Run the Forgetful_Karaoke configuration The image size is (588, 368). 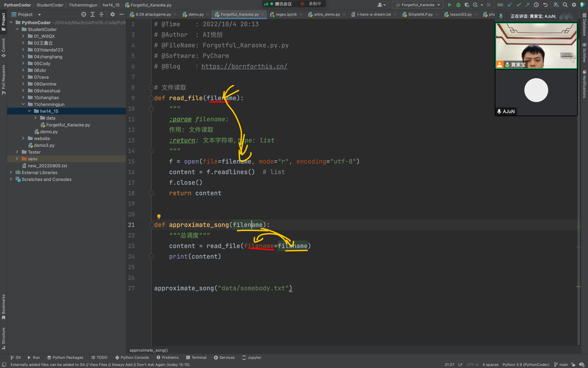[450, 5]
